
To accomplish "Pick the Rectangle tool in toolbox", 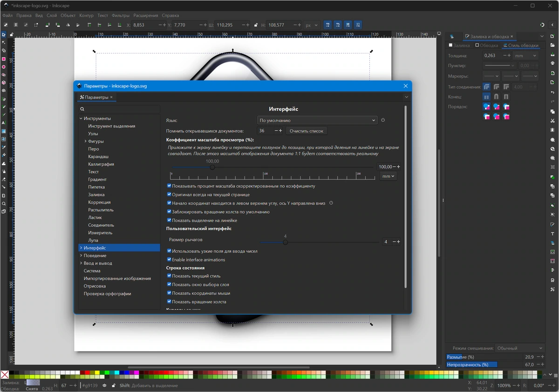I will pos(4,59).
